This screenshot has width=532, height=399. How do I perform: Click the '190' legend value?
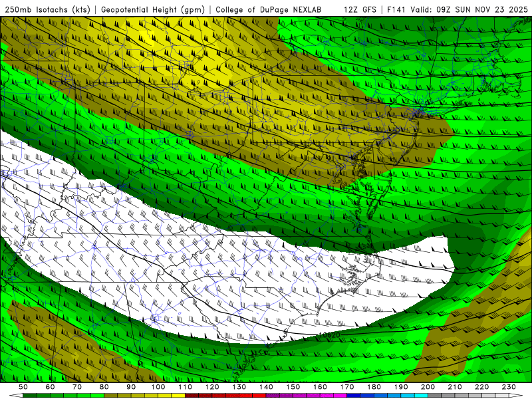point(401,387)
